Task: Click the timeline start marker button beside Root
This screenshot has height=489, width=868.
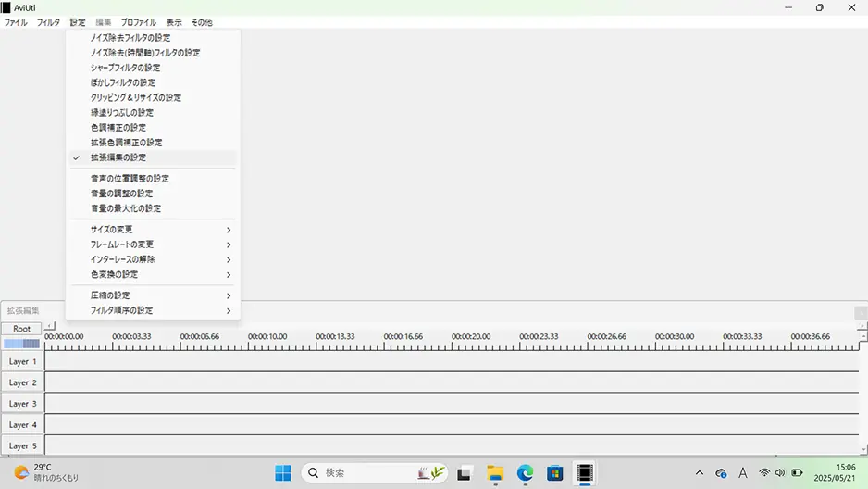Action: coord(50,326)
